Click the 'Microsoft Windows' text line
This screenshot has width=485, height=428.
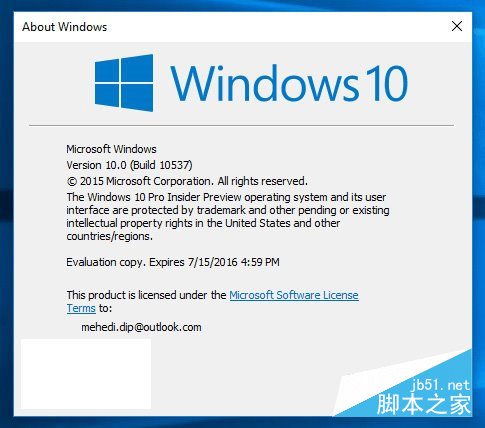pos(111,149)
